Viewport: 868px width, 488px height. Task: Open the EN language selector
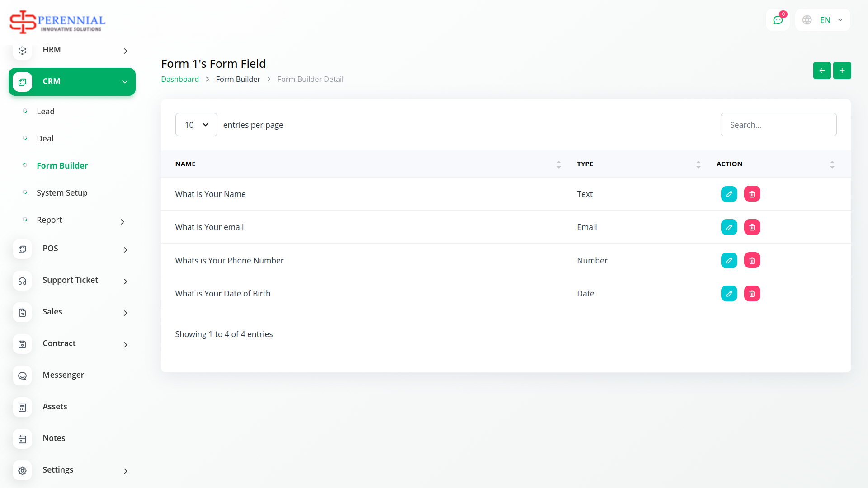pos(823,20)
